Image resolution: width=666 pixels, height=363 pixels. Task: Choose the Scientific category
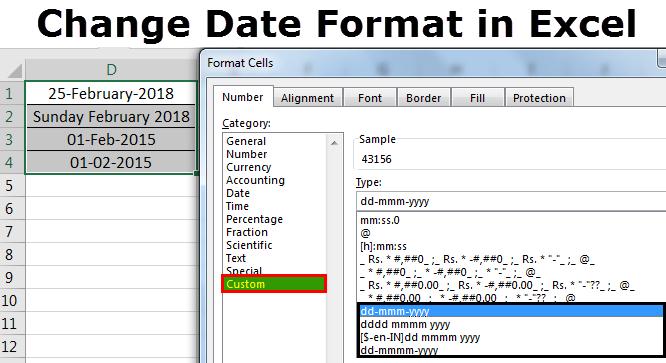tap(249, 245)
